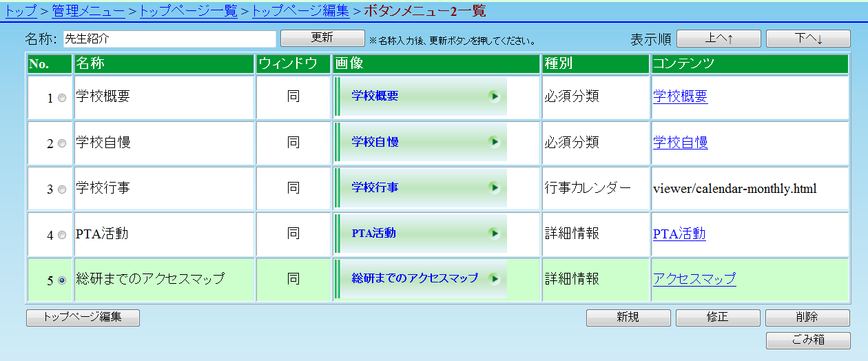Select radio button for row 5 総研までのアクセスマップ

pyautogui.click(x=62, y=280)
